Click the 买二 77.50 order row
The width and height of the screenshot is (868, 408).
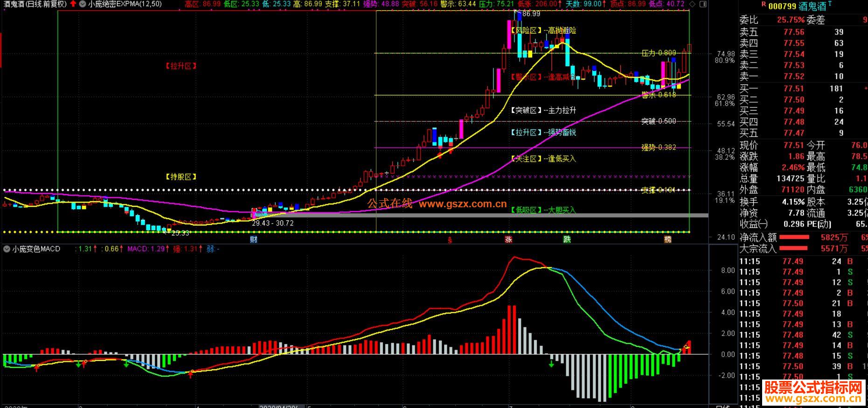(x=803, y=99)
